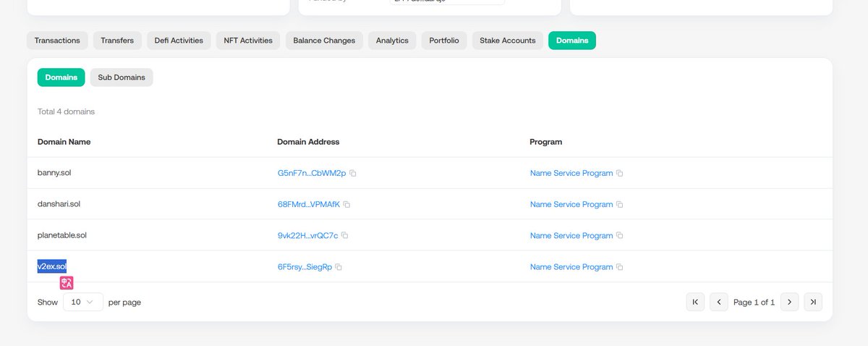This screenshot has width=868, height=346.
Task: Click the Domain Name column header
Action: (x=64, y=142)
